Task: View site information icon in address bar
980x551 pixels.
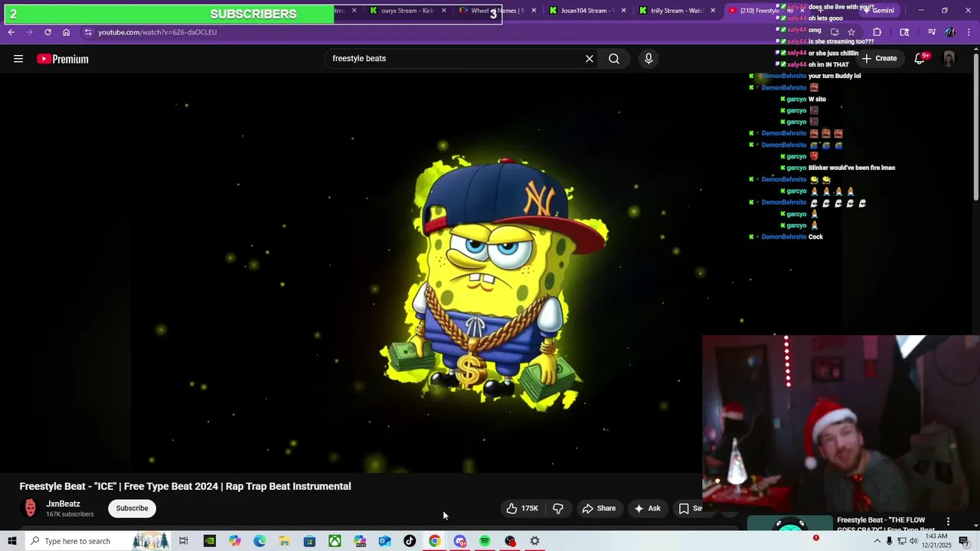Action: (x=88, y=32)
